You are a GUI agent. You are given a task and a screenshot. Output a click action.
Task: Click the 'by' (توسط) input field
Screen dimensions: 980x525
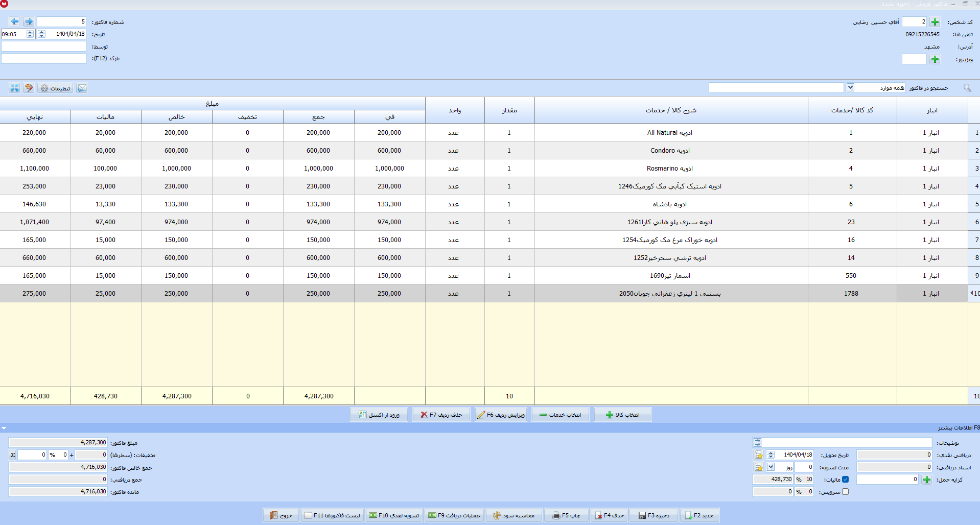coord(43,46)
